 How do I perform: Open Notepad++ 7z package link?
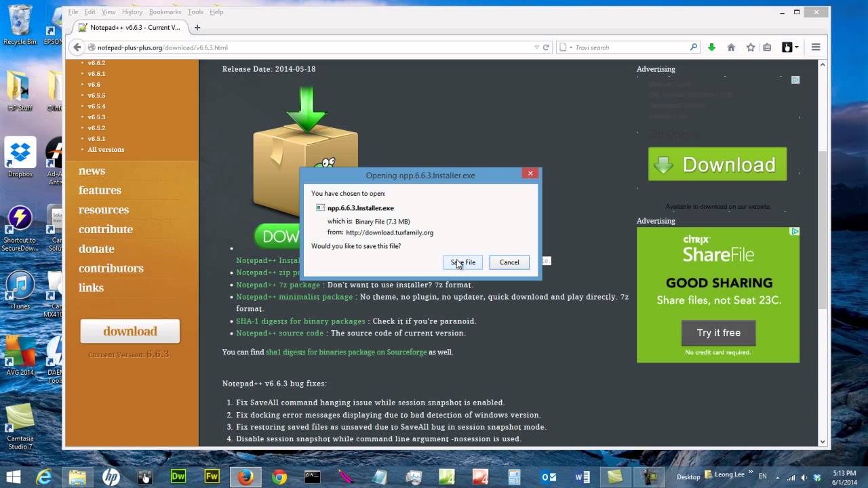(x=278, y=285)
